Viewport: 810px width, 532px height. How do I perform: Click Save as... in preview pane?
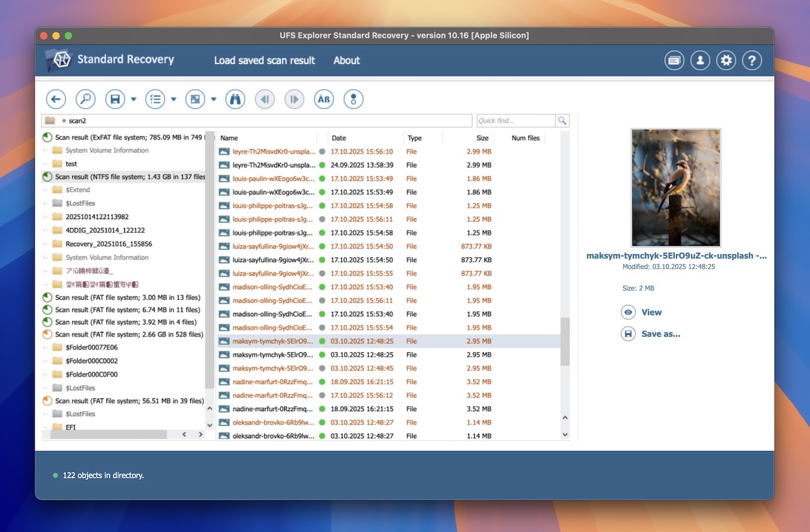(661, 334)
